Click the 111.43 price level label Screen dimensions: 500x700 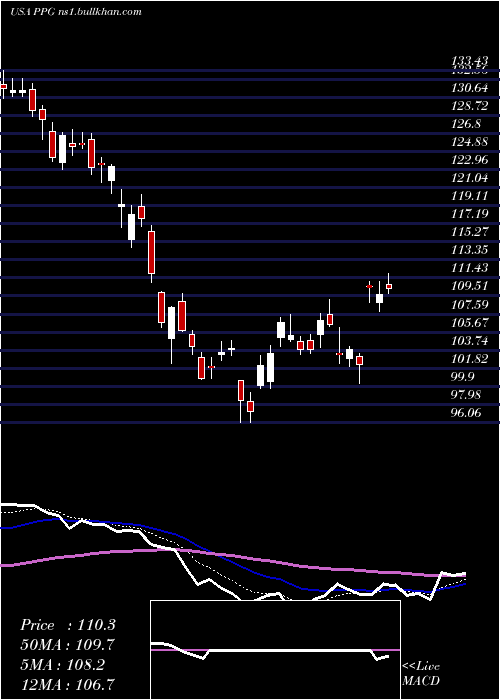tap(469, 268)
